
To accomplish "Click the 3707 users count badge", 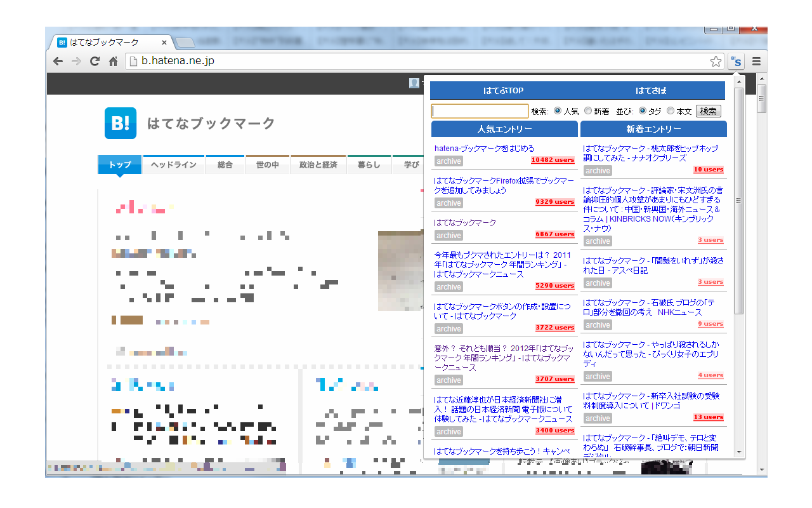I will (555, 379).
